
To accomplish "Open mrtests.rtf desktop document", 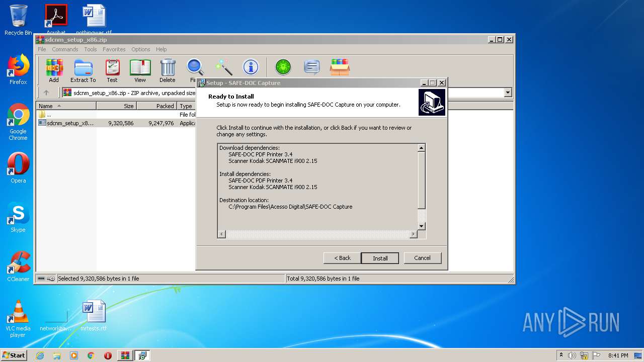I will coord(94,316).
